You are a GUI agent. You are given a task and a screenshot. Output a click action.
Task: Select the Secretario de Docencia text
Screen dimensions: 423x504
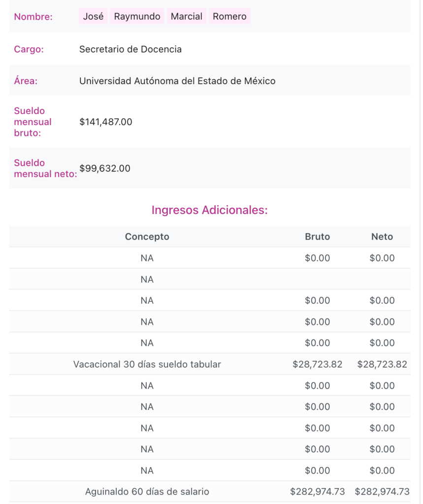130,49
